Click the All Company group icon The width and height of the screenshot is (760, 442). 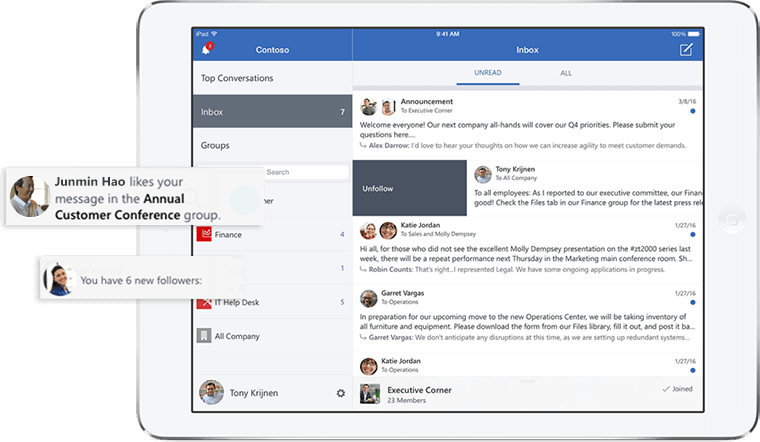pos(204,335)
